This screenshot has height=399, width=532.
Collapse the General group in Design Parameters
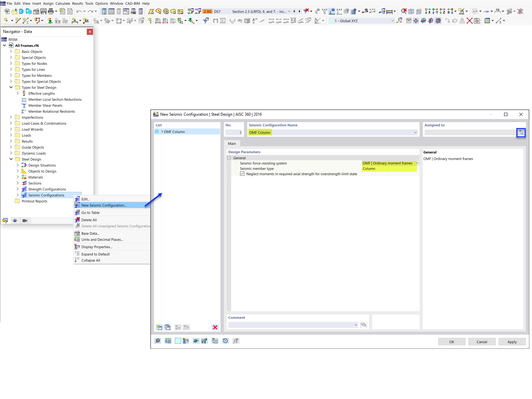click(229, 158)
